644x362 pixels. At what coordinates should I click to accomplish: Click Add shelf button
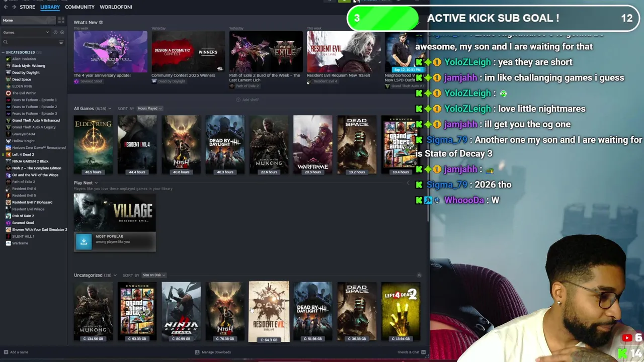[x=248, y=100]
